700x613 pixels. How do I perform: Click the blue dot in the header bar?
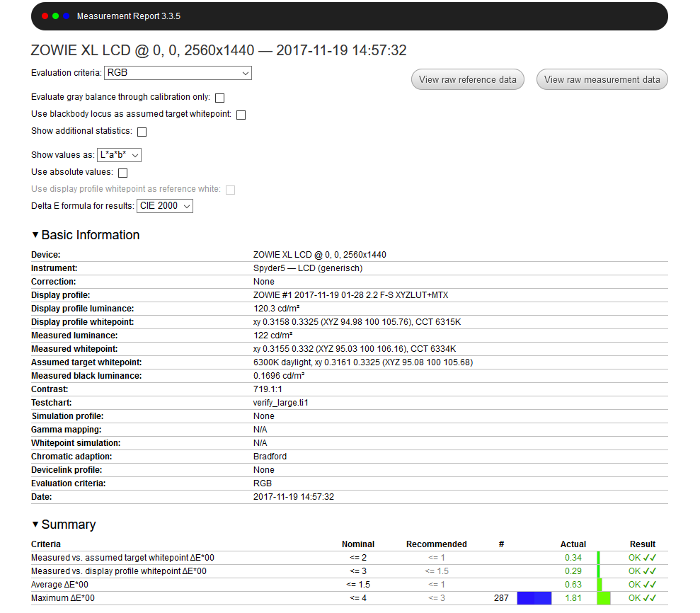point(66,16)
